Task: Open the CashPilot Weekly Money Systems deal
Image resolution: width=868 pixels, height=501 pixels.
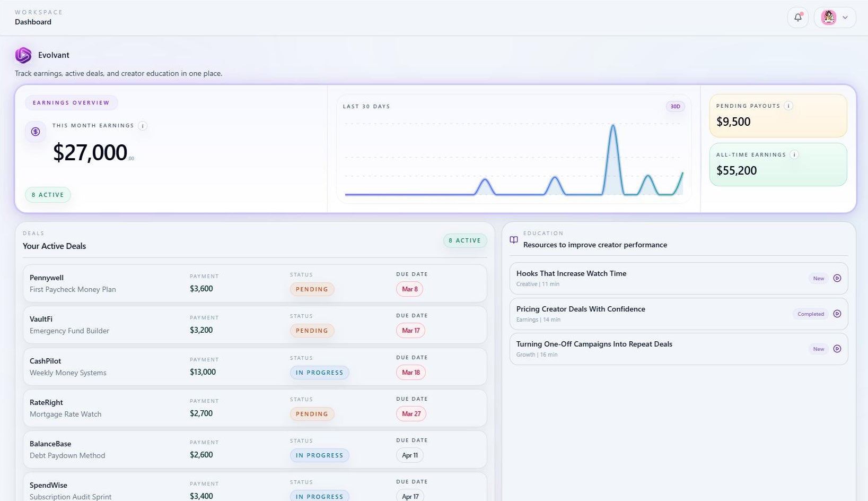Action: pos(68,367)
